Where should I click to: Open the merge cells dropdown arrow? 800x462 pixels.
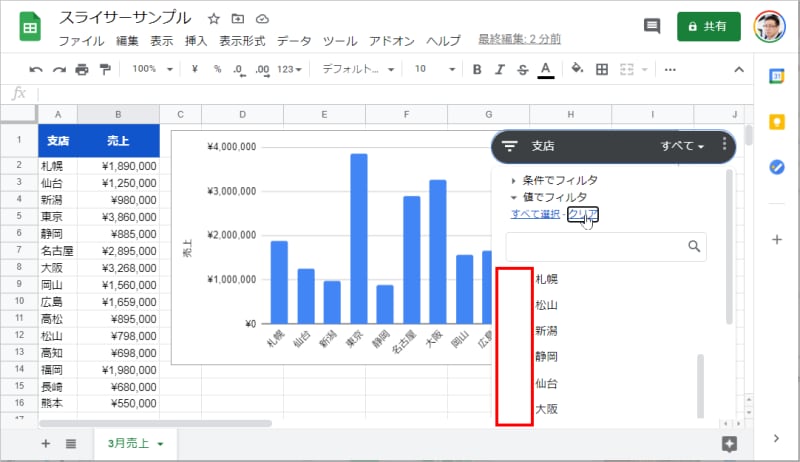[x=644, y=69]
